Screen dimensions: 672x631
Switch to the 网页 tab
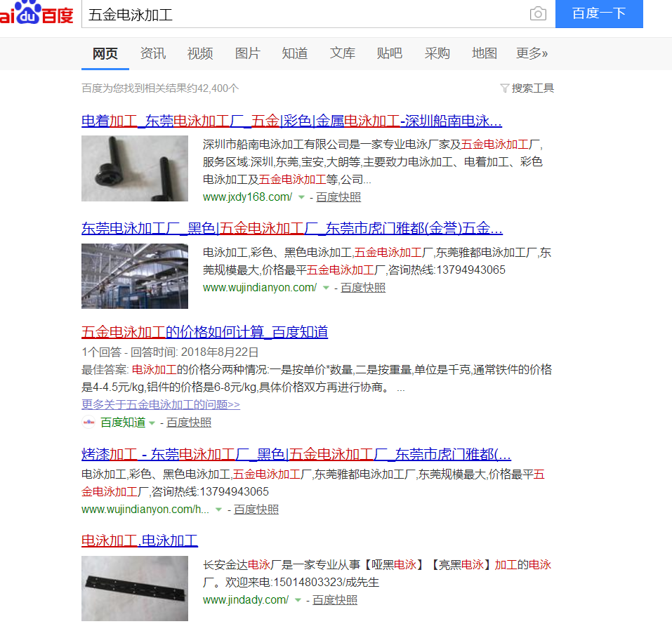click(105, 53)
